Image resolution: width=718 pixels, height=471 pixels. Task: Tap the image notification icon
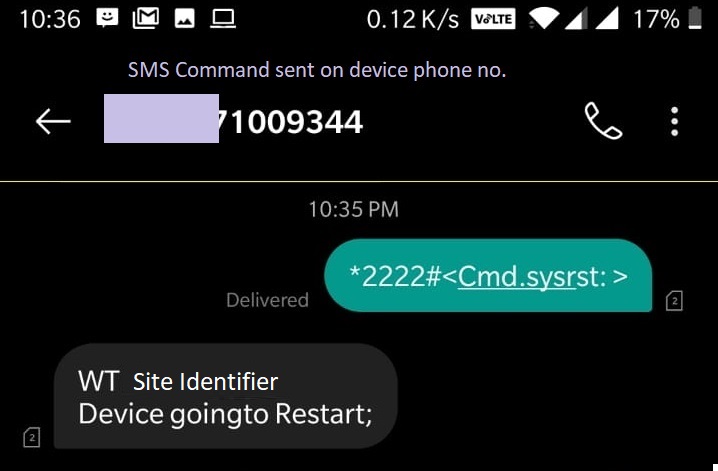point(185,19)
